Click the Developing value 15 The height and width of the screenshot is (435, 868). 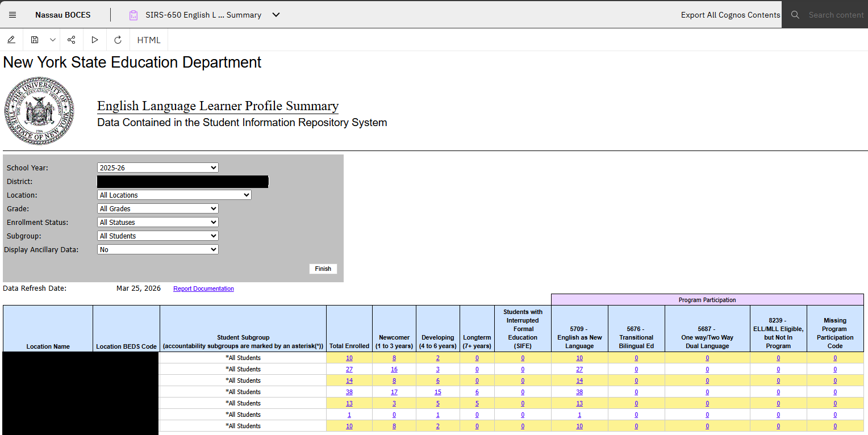pos(438,392)
